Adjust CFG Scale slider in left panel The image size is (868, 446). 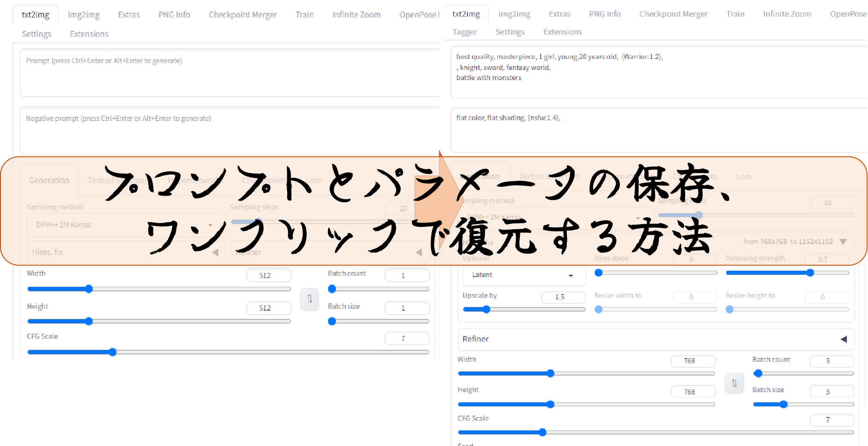click(228, 352)
